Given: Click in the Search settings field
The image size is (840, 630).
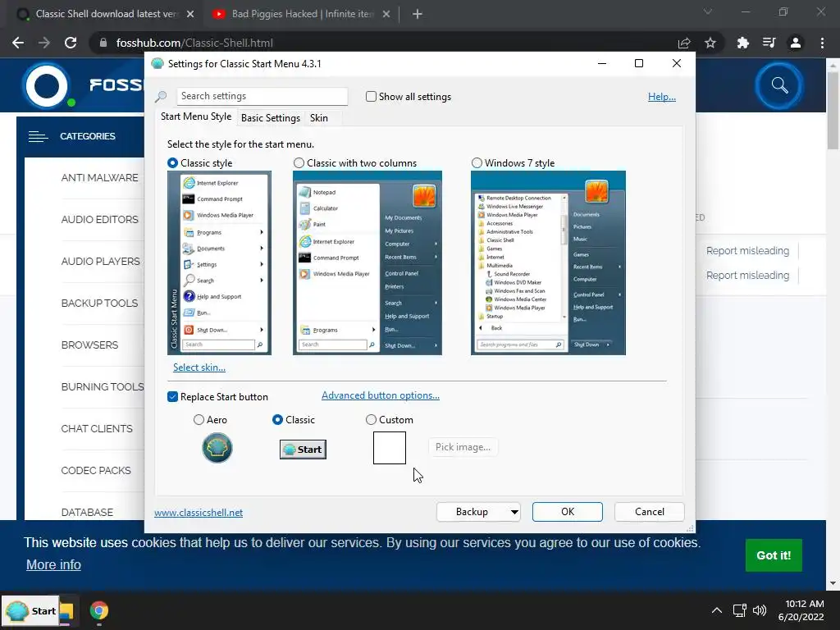Looking at the screenshot, I should 262,96.
